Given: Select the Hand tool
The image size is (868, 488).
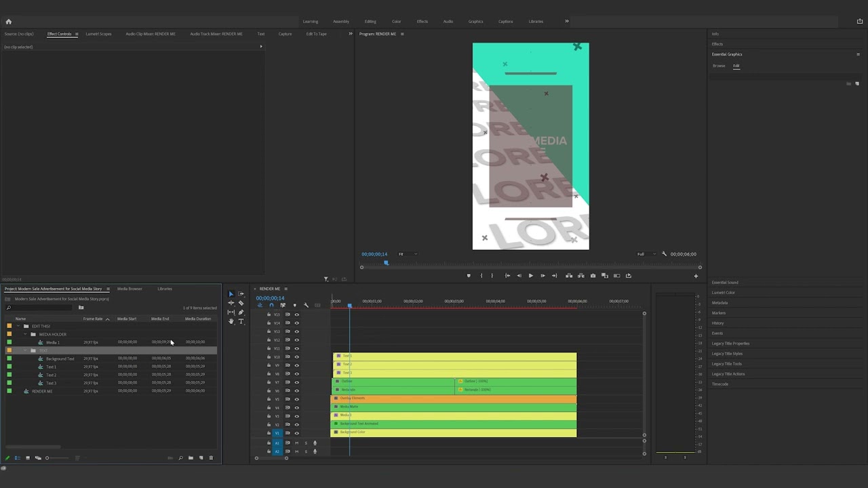Looking at the screenshot, I should pyautogui.click(x=231, y=321).
